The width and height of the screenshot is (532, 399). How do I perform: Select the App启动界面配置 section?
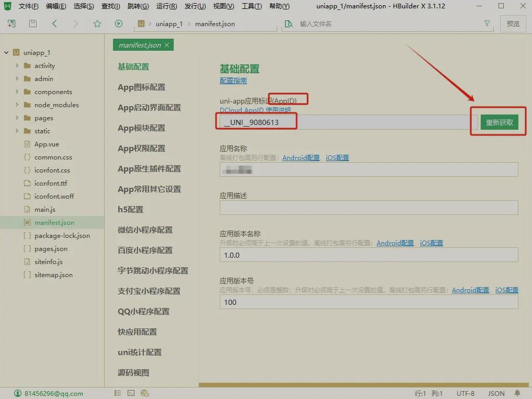coord(149,108)
